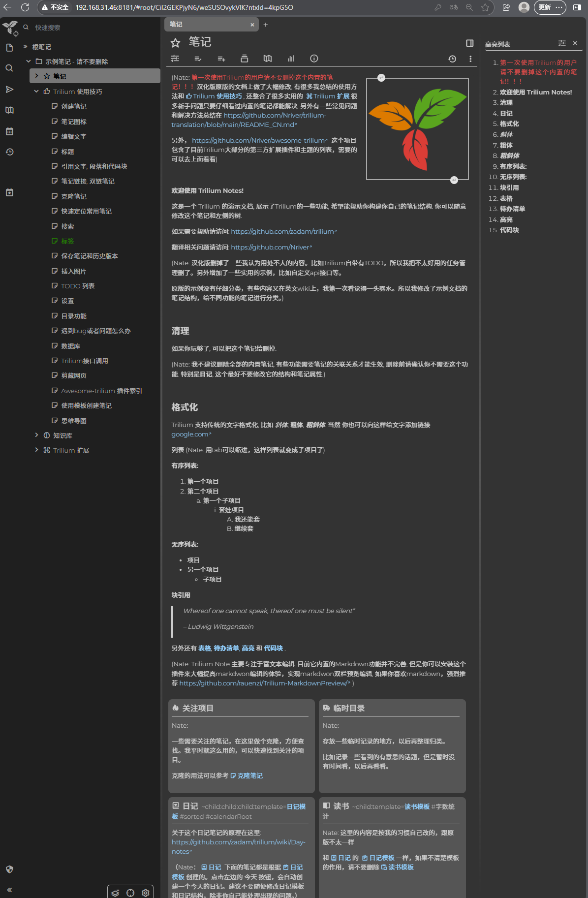Click the browser password key icon

(437, 7)
